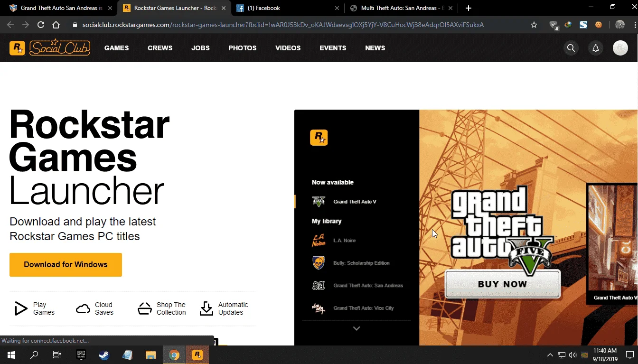Click the browser forward arrow
638x364 pixels.
coord(26,25)
